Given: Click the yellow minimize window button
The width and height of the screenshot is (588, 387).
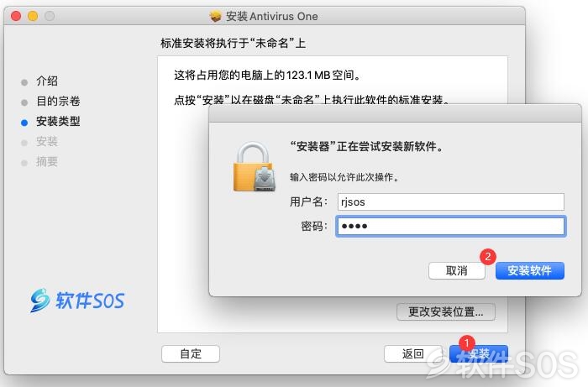Looking at the screenshot, I should pos(33,16).
